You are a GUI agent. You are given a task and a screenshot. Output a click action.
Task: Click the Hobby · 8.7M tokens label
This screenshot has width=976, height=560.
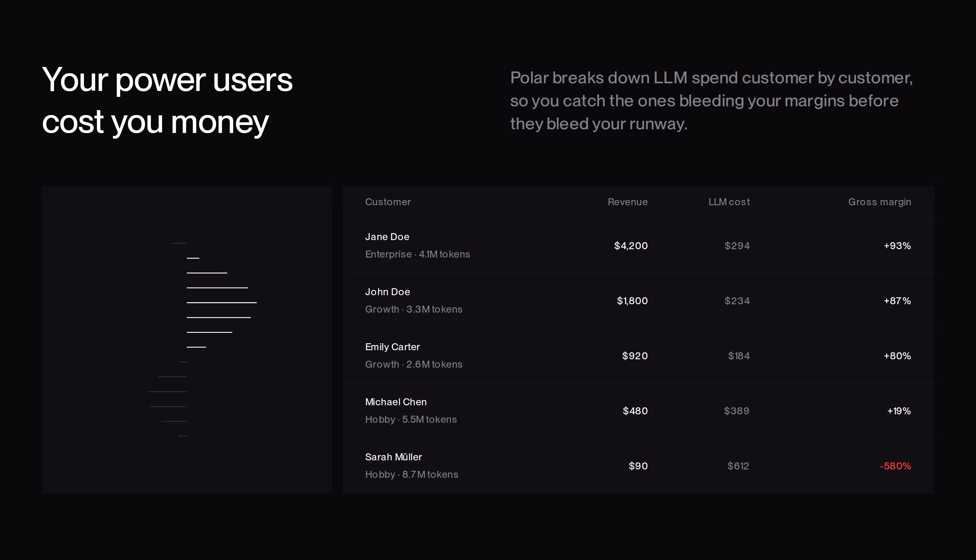412,475
